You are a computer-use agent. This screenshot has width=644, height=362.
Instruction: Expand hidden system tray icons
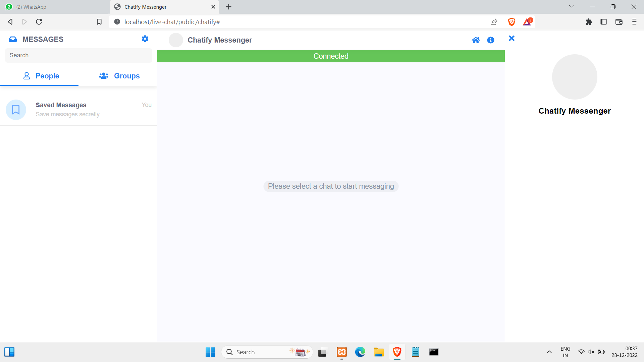[549, 352]
